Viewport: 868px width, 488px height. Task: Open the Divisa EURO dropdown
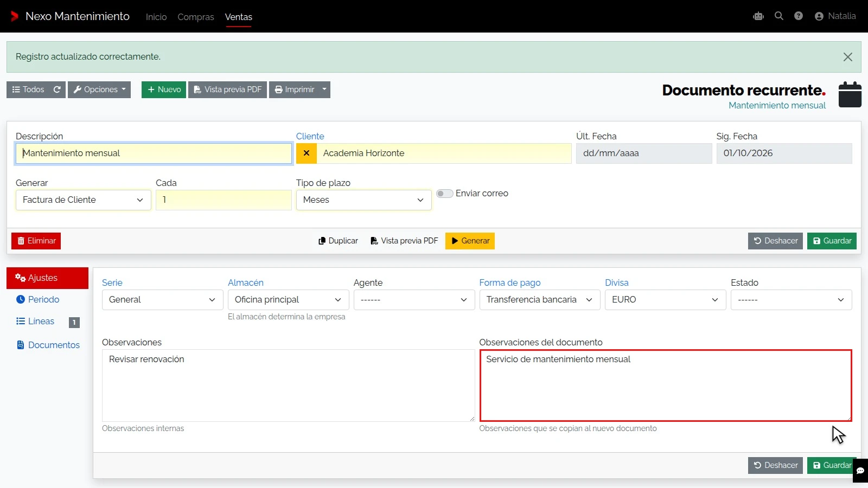(x=666, y=300)
